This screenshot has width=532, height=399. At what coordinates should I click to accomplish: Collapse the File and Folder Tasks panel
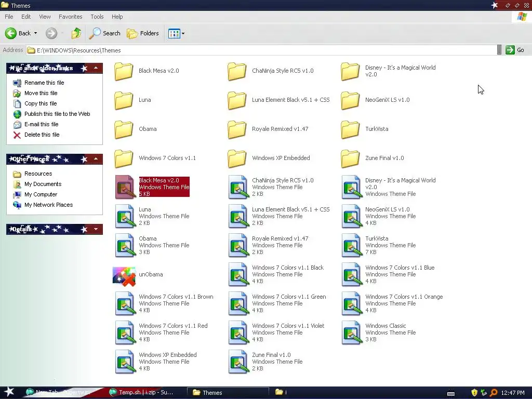click(96, 68)
